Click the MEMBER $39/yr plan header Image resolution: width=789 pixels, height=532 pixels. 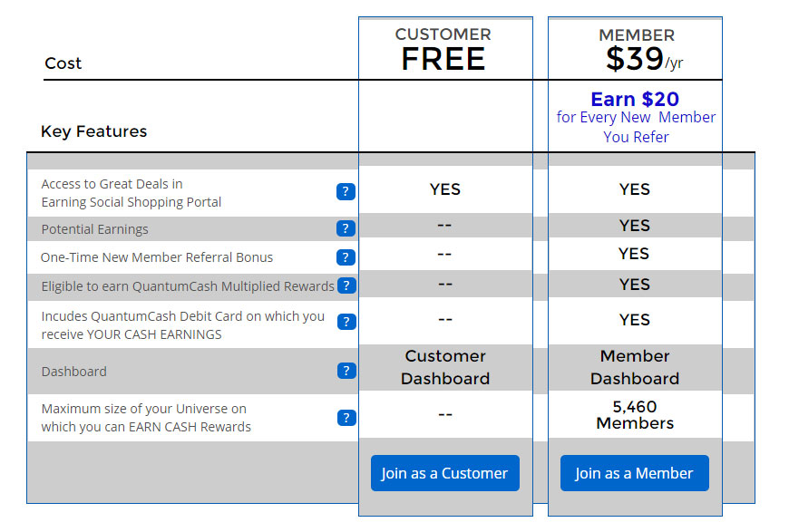tap(637, 50)
